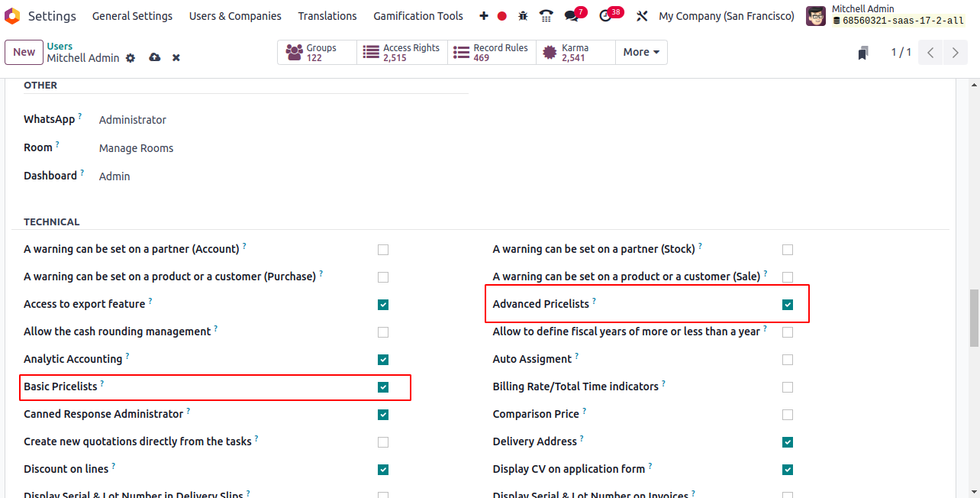Click the wrench tools icon
Viewport: 980px width, 498px height.
coord(642,16)
